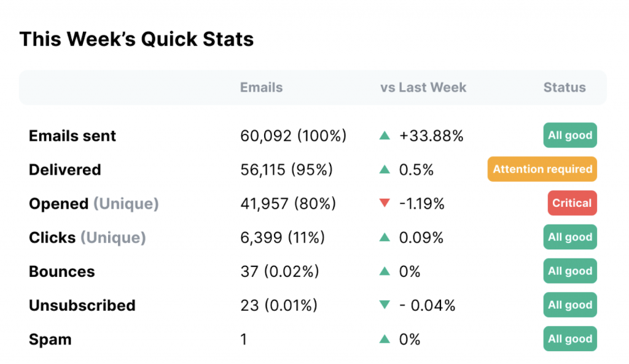Click the red Critical status badge
Image resolution: width=629 pixels, height=364 pixels.
[x=572, y=203]
